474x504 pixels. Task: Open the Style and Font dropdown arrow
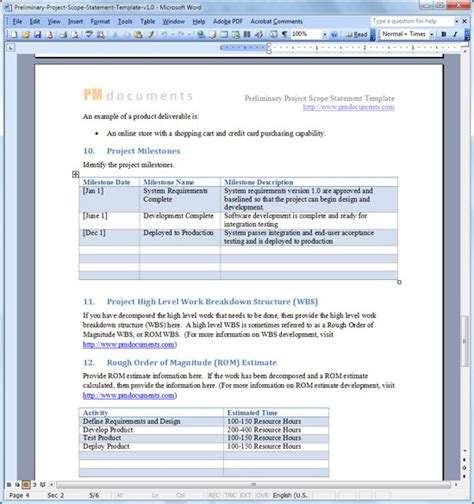[432, 34]
